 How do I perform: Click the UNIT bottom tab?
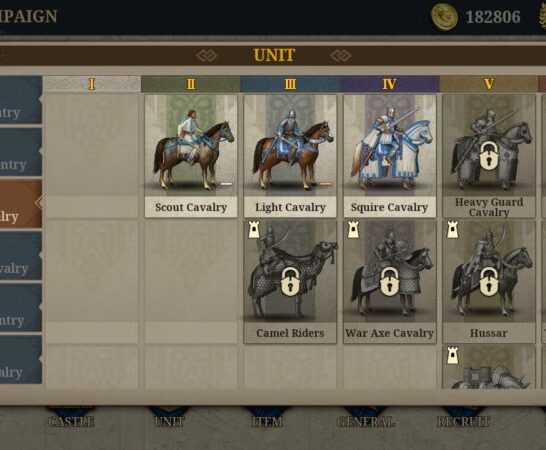point(169,422)
